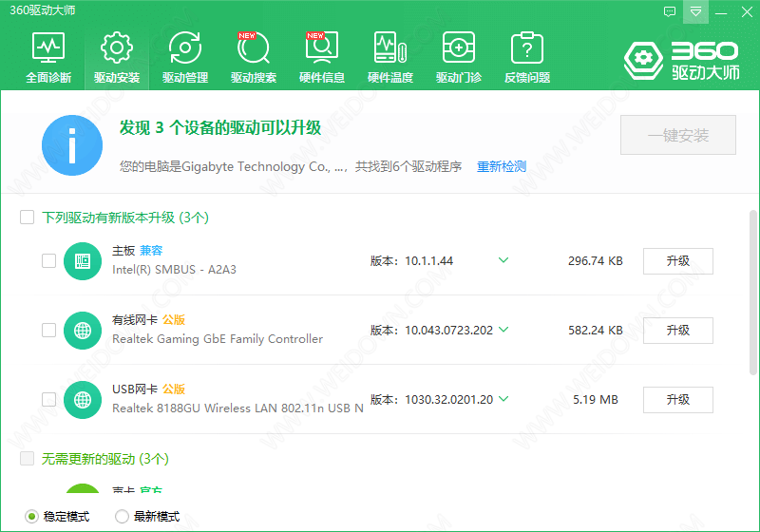
Task: Click the blue info circle icon
Action: point(72,144)
